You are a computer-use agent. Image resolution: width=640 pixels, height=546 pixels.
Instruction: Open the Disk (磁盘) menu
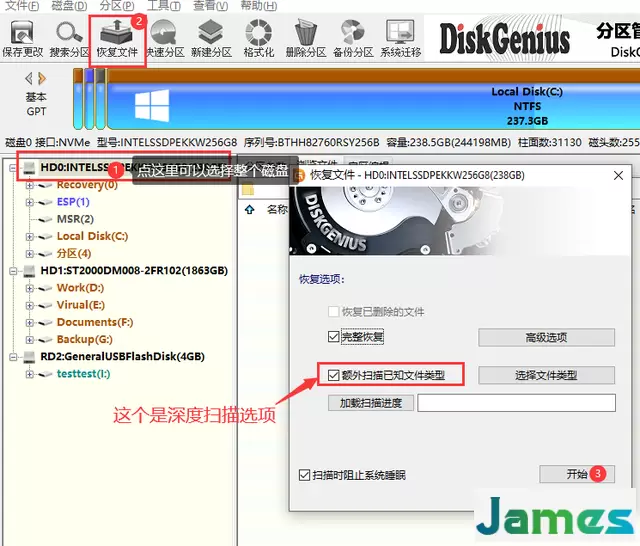coord(69,6)
